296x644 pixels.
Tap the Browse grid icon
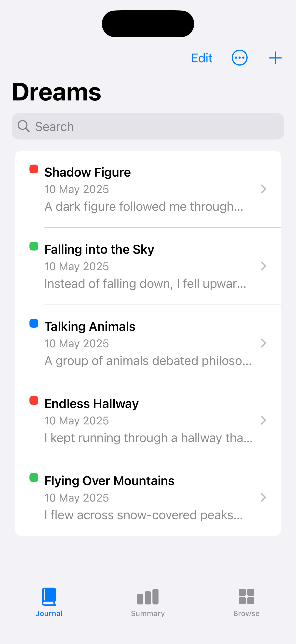click(x=246, y=597)
